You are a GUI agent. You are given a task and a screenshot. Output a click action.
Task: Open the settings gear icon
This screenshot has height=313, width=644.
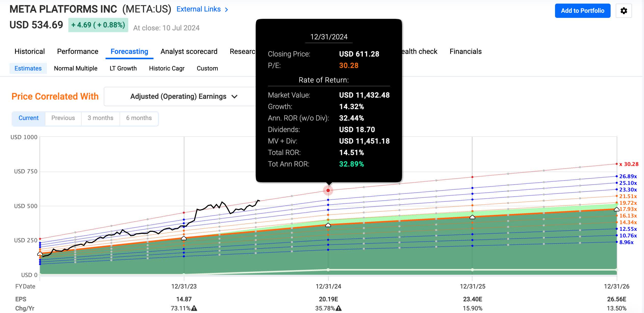(624, 11)
